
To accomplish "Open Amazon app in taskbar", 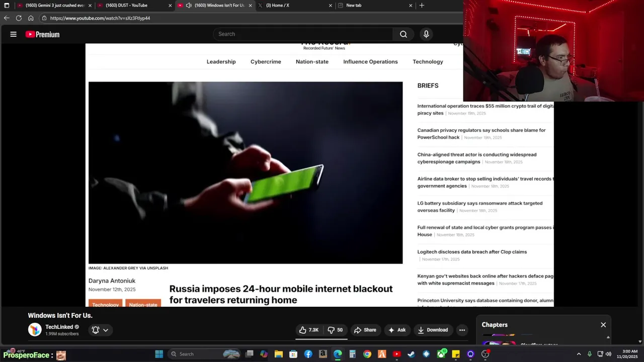I will 323,354.
